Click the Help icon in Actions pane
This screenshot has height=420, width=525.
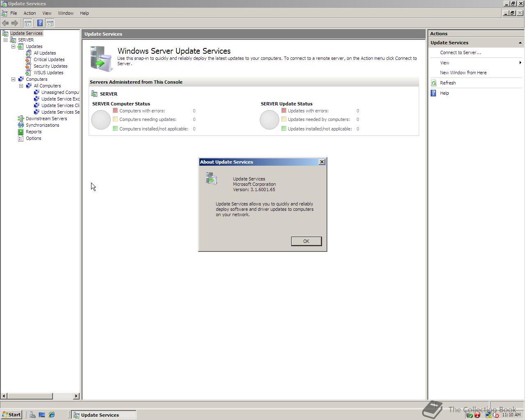click(x=434, y=93)
